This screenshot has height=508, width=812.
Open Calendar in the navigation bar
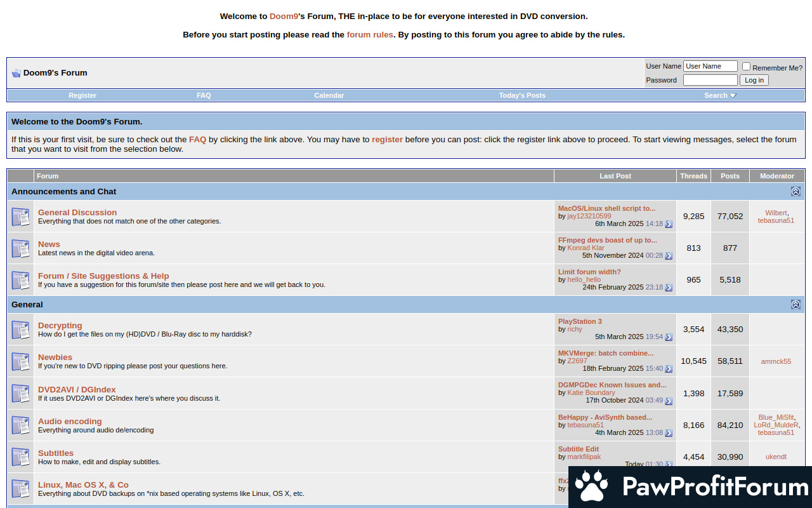[x=329, y=95]
